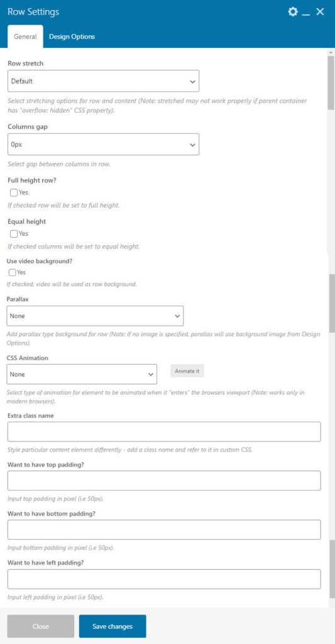Image resolution: width=335 pixels, height=644 pixels.
Task: Close Row Settings with the X icon
Action: point(320,12)
